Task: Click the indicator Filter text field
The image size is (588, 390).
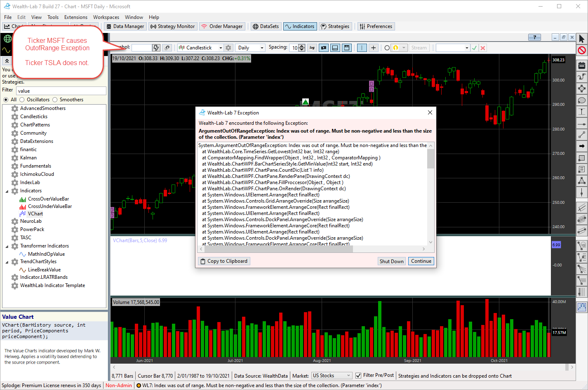Action: point(61,91)
